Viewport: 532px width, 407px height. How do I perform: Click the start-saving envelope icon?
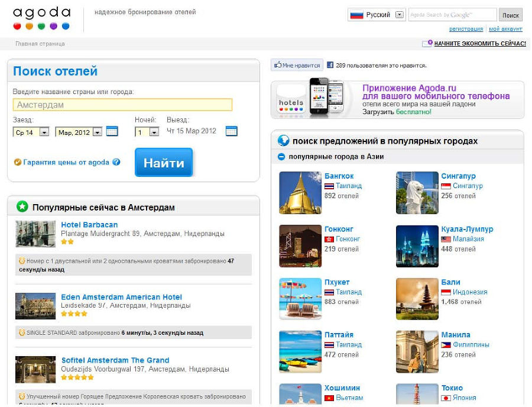coord(427,44)
